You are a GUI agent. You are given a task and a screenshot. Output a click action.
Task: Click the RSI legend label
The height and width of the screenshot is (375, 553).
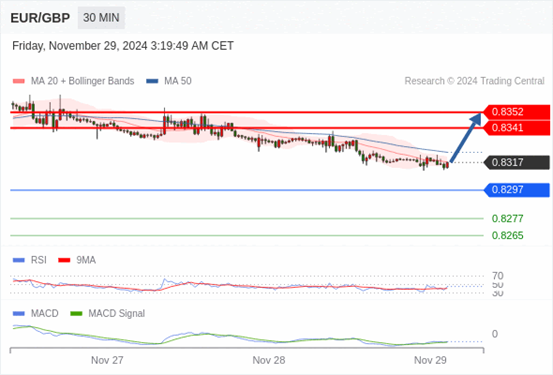click(x=38, y=260)
